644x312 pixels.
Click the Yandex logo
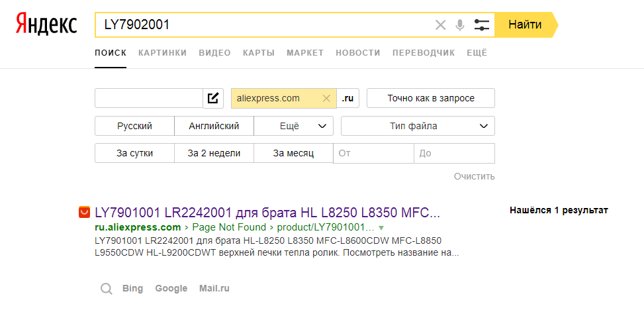click(x=46, y=25)
